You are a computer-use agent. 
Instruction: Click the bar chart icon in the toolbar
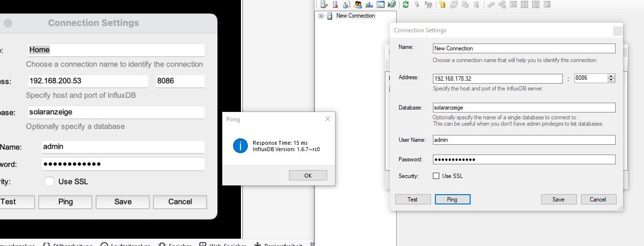[369, 5]
